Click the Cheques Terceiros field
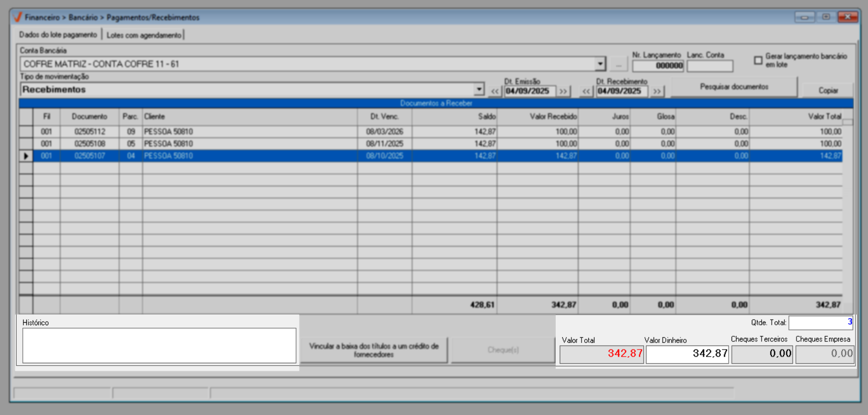This screenshot has width=868, height=415. point(762,354)
